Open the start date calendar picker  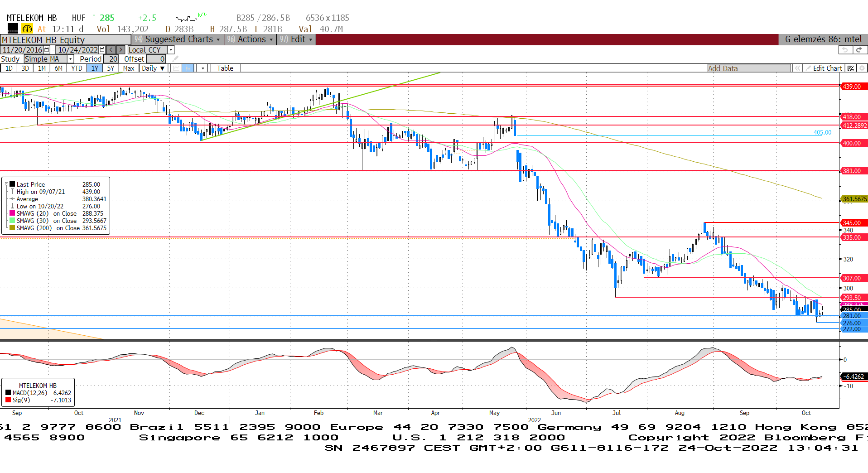(x=47, y=50)
